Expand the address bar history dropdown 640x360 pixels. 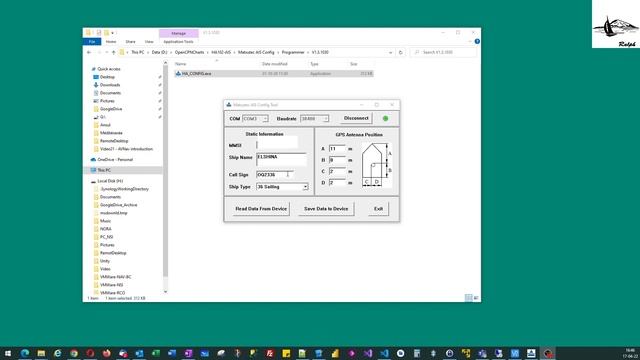tap(391, 52)
